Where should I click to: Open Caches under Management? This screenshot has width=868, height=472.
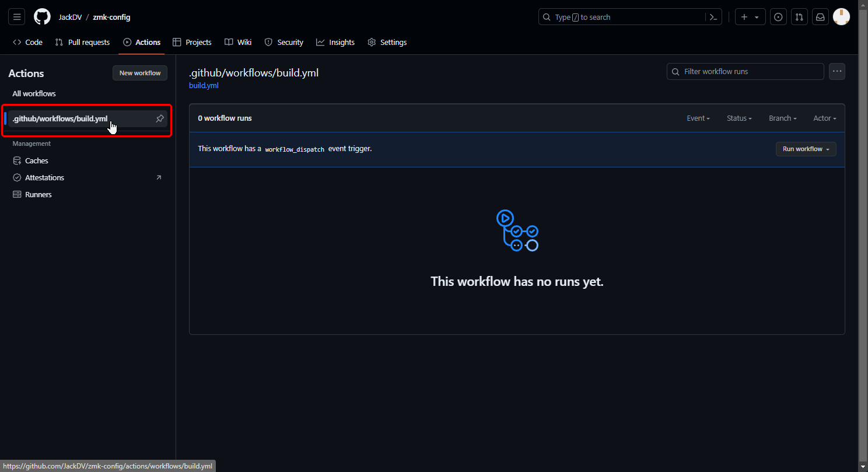[36, 160]
